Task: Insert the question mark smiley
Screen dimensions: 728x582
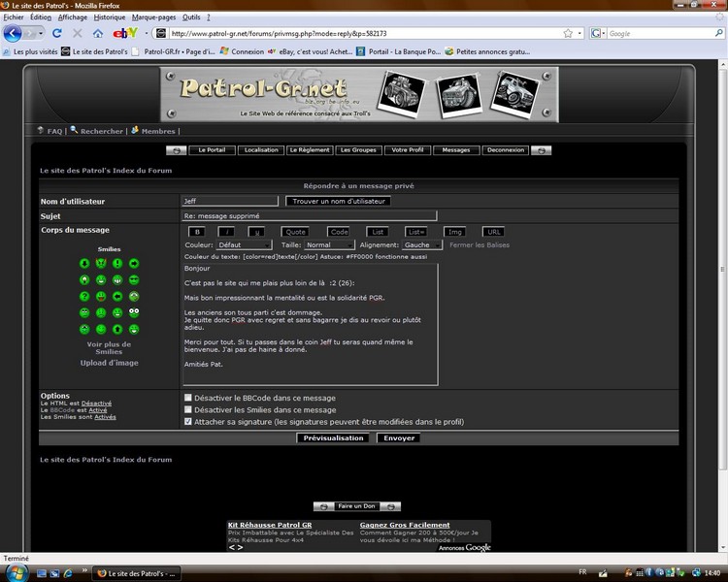Action: [x=84, y=296]
